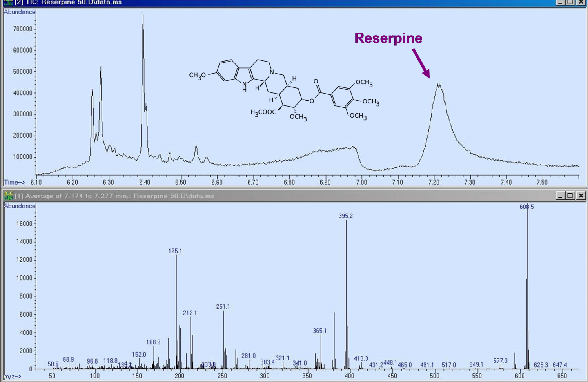Click the 365.1 peak label
This screenshot has height=382, width=588.
(x=319, y=331)
